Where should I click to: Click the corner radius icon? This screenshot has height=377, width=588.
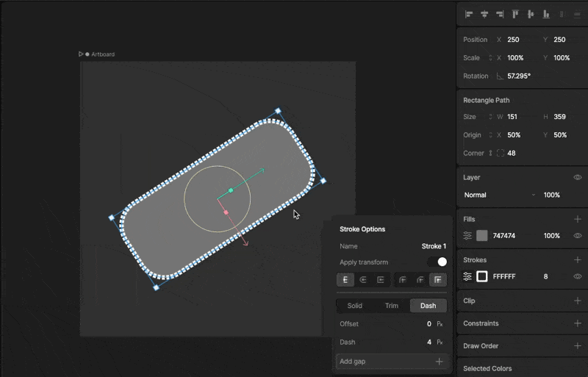tap(501, 154)
